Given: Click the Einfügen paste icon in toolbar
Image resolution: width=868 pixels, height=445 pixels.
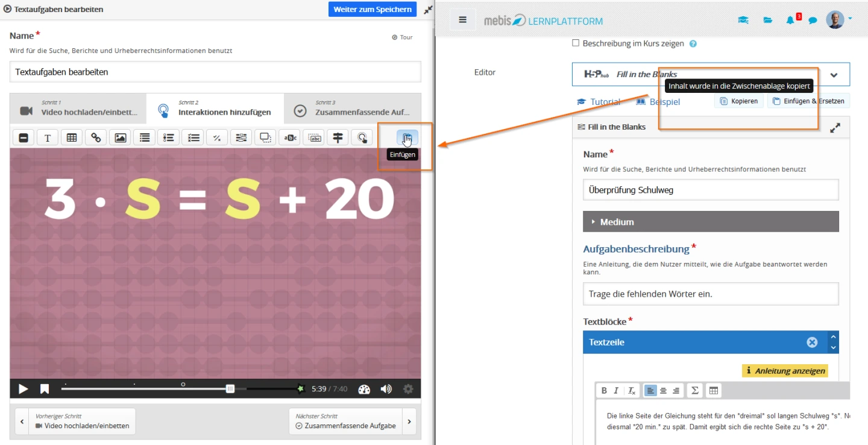Looking at the screenshot, I should tap(407, 137).
